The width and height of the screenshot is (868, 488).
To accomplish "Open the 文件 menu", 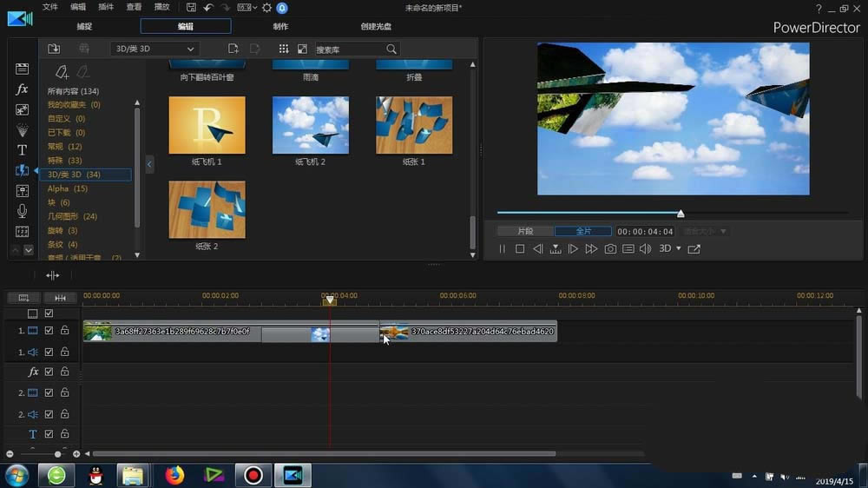I will pos(50,7).
